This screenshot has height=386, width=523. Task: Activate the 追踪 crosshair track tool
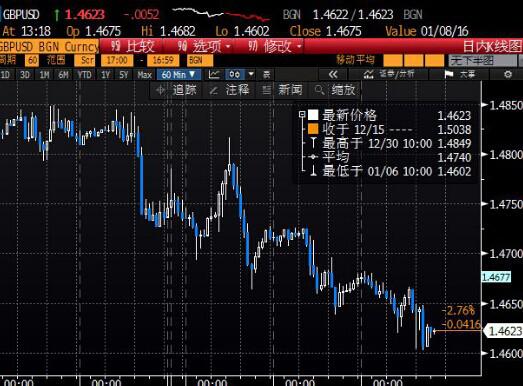coord(176,90)
